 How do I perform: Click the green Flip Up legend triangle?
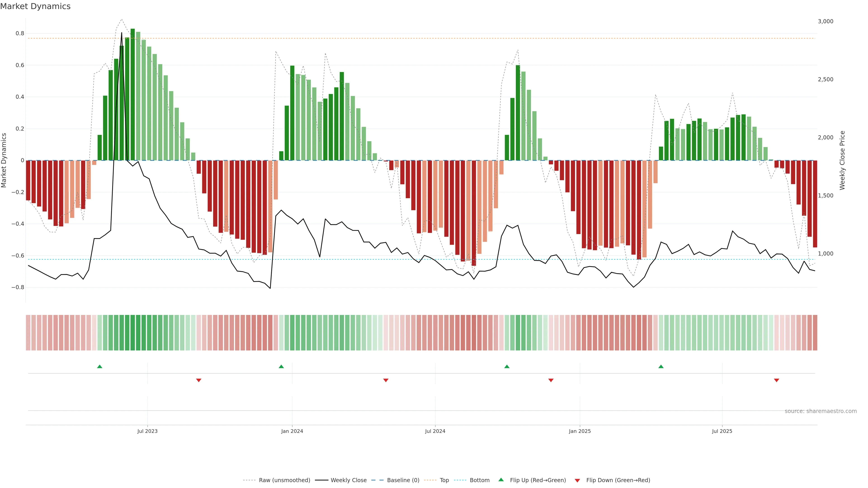point(501,480)
